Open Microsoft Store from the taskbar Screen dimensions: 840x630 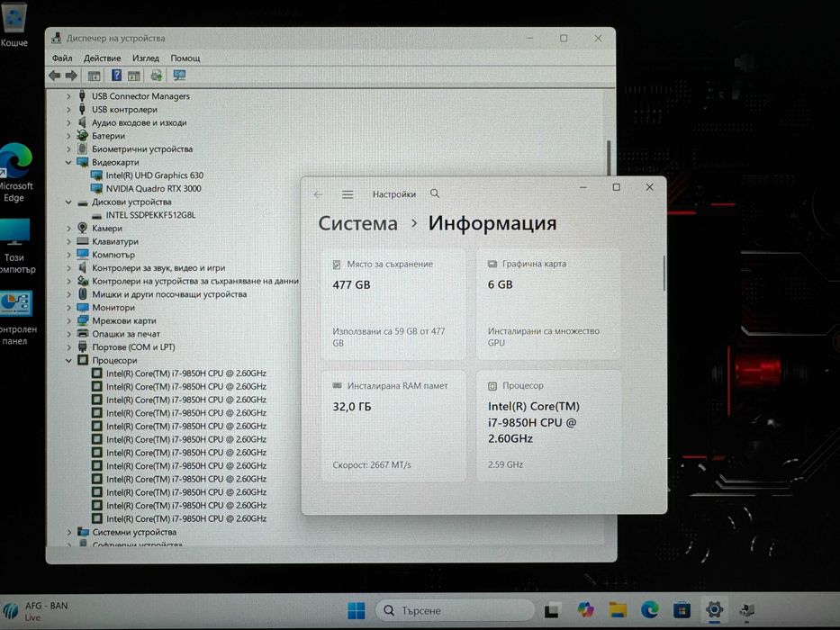coord(682,609)
